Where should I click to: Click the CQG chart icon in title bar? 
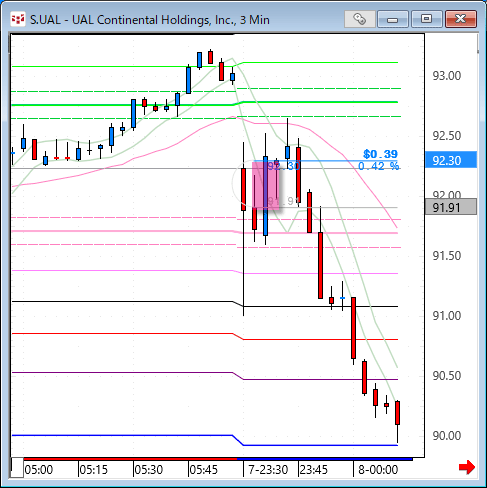(x=17, y=19)
